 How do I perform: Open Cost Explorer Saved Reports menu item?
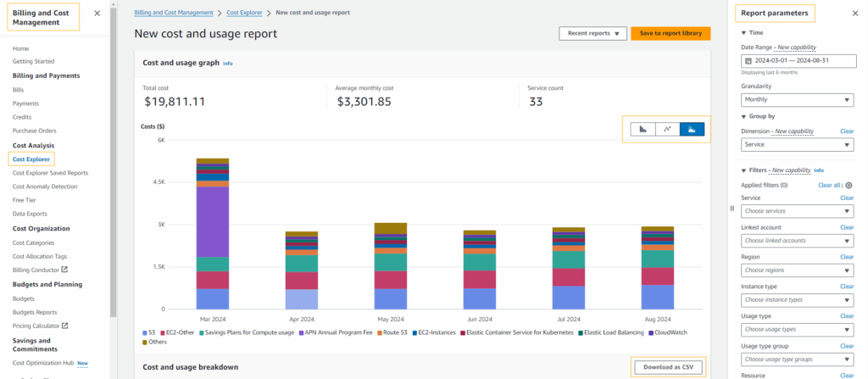(x=50, y=173)
